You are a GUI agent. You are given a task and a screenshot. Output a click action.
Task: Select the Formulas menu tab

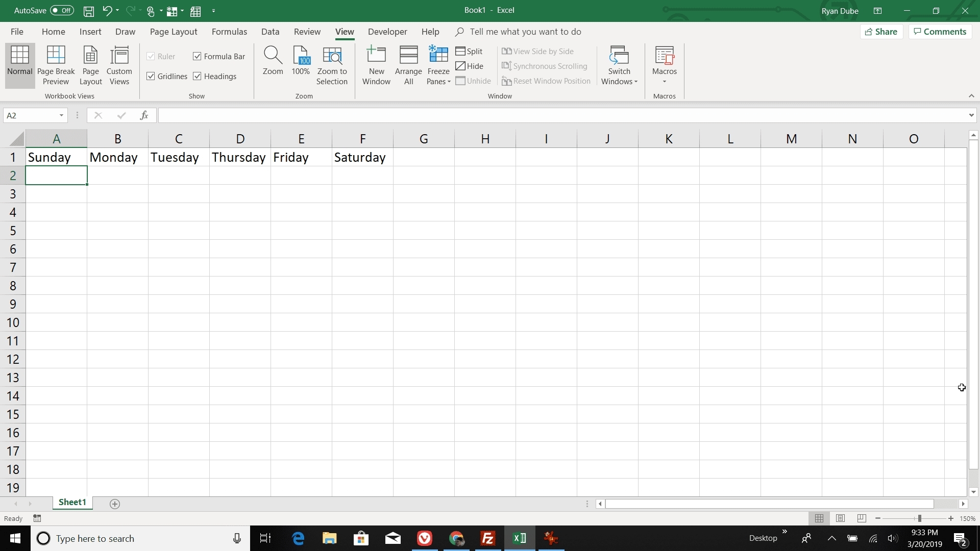click(229, 32)
